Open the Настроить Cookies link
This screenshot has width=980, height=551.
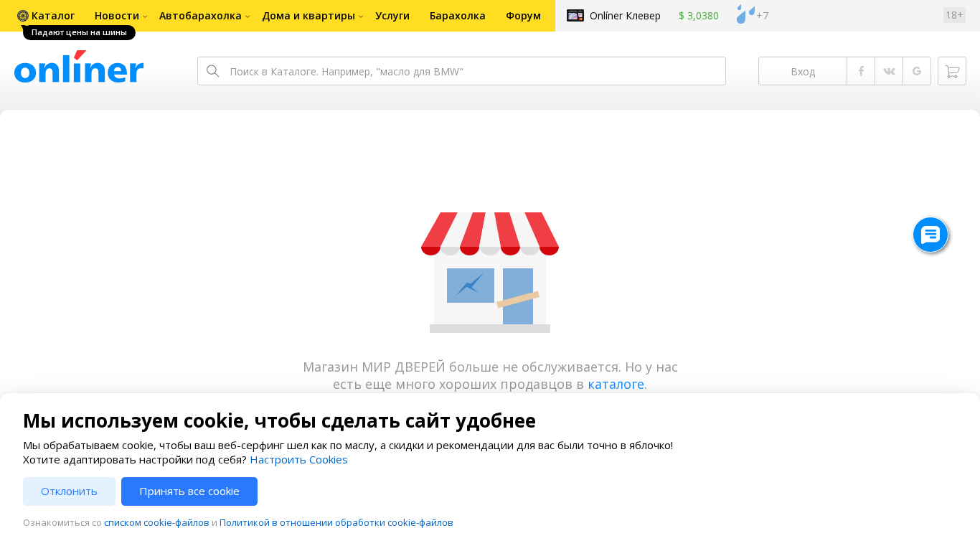pos(298,460)
